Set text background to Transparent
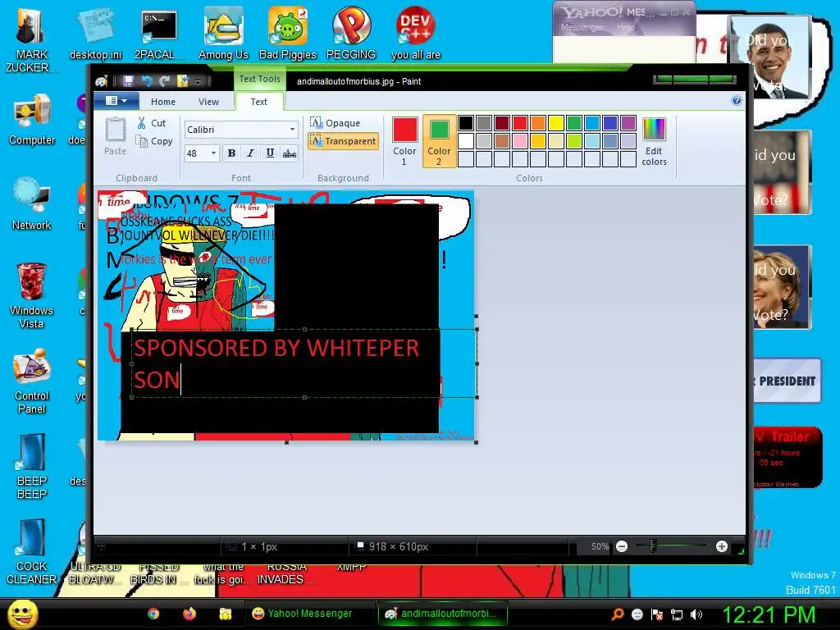 (x=344, y=141)
